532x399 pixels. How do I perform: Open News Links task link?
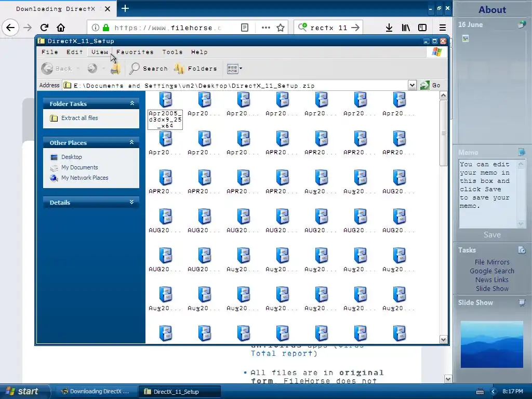click(492, 280)
